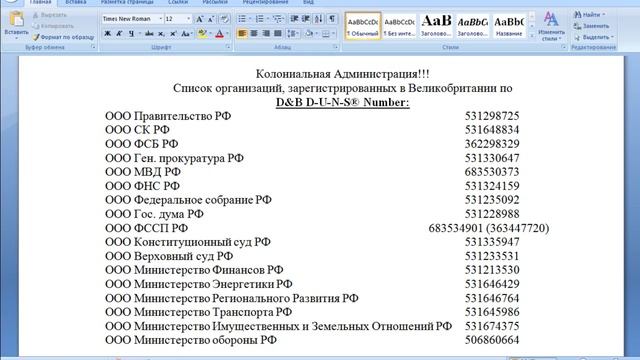Open the Times New Roman font dropdown
The image size is (640, 360).
pyautogui.click(x=160, y=19)
